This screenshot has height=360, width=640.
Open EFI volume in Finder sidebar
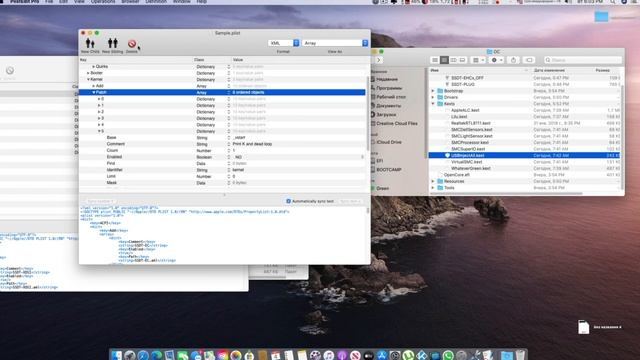[380, 161]
